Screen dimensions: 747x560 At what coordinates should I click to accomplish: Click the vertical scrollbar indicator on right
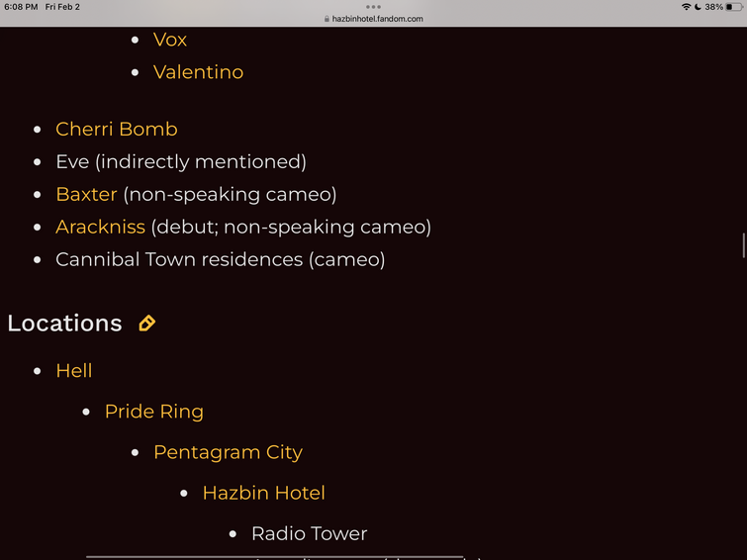tap(743, 245)
